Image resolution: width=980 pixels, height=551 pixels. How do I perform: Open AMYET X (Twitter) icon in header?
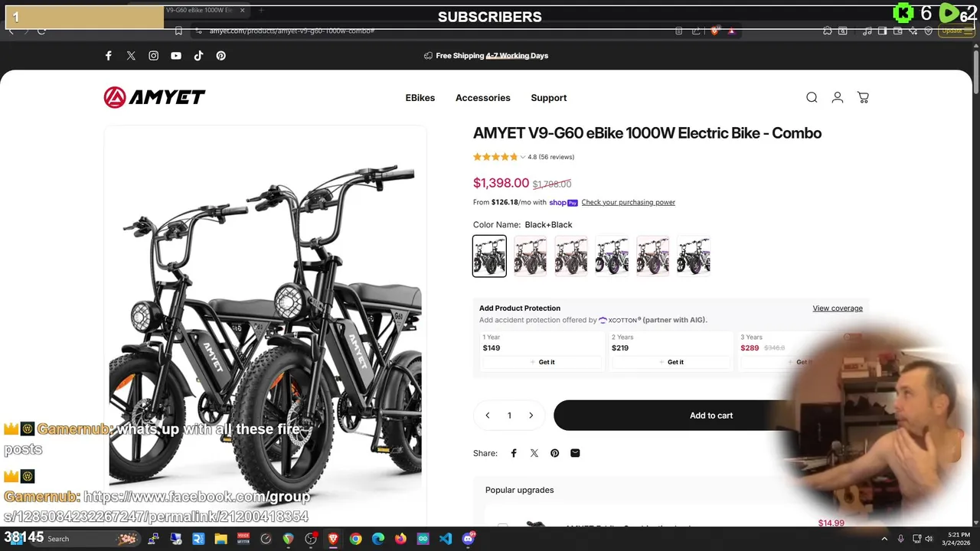(x=131, y=56)
